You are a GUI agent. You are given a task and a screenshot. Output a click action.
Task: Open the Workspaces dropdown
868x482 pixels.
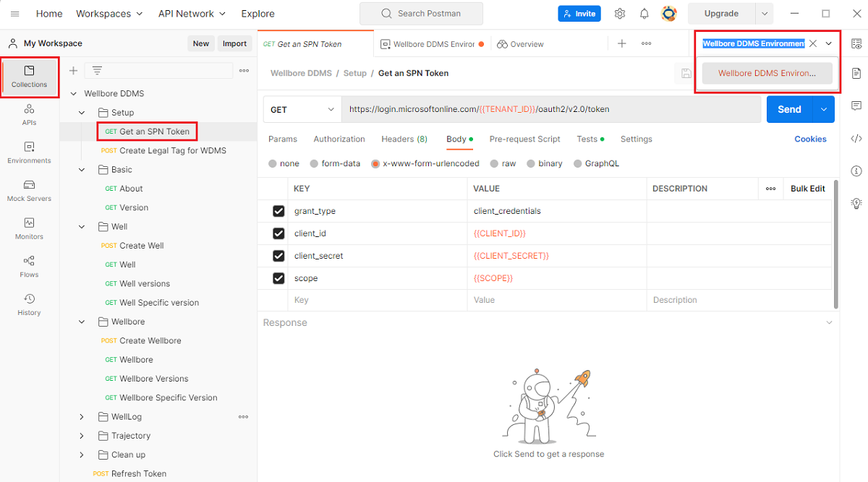click(109, 14)
